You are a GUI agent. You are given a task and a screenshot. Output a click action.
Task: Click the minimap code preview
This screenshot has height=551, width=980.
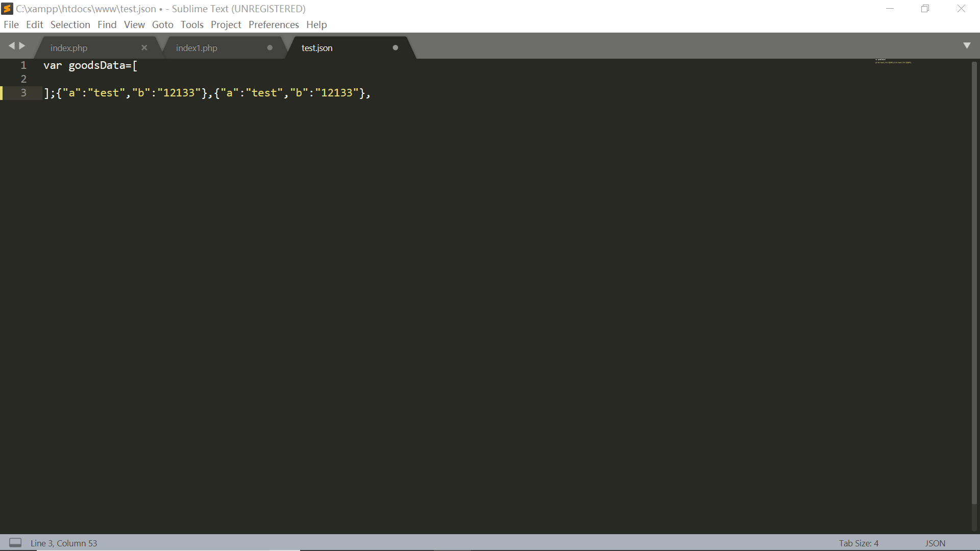click(893, 61)
